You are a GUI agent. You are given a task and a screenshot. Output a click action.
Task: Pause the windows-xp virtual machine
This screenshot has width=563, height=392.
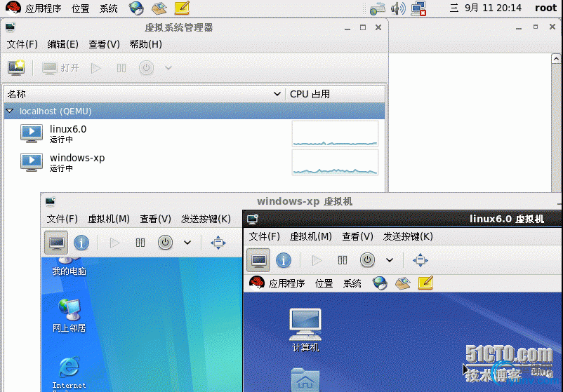140,243
